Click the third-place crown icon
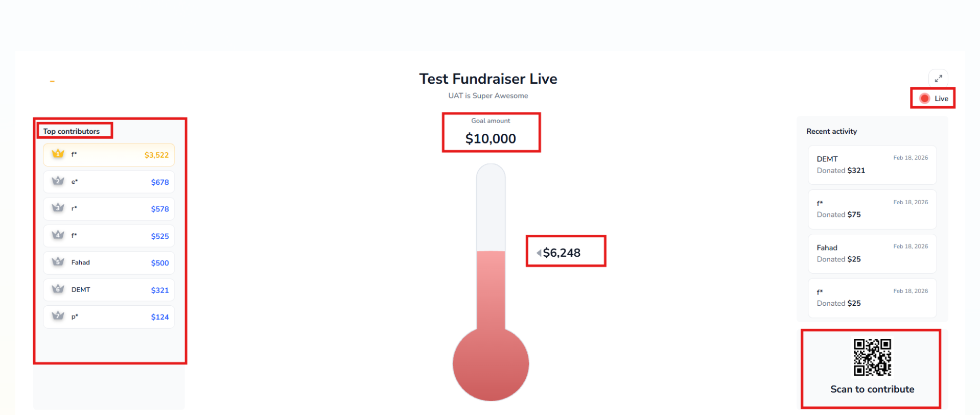980x415 pixels. click(x=58, y=208)
